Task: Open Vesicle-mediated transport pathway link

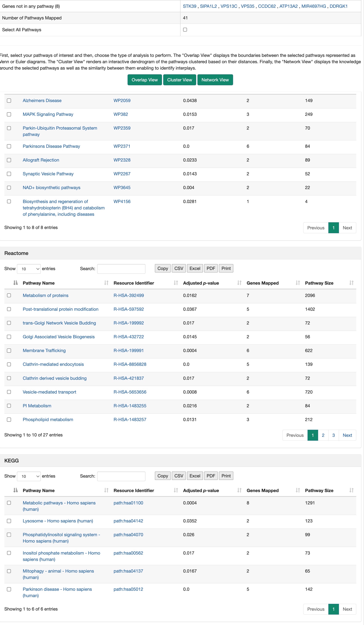Action: (50, 392)
